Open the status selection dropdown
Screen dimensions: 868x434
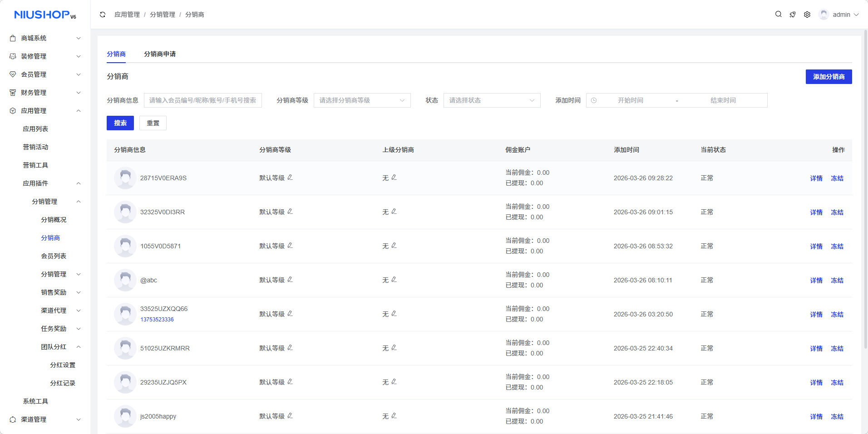pyautogui.click(x=492, y=100)
